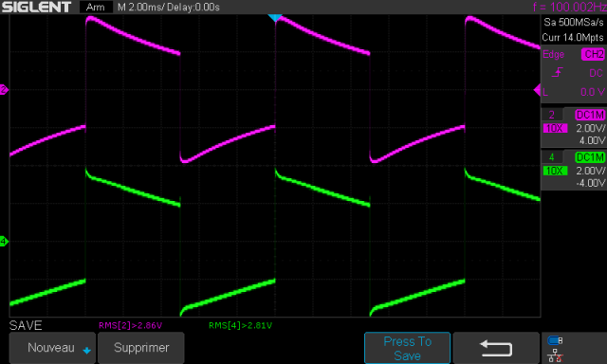Select the cyan trigger position marker
The image size is (607, 364).
point(275,18)
